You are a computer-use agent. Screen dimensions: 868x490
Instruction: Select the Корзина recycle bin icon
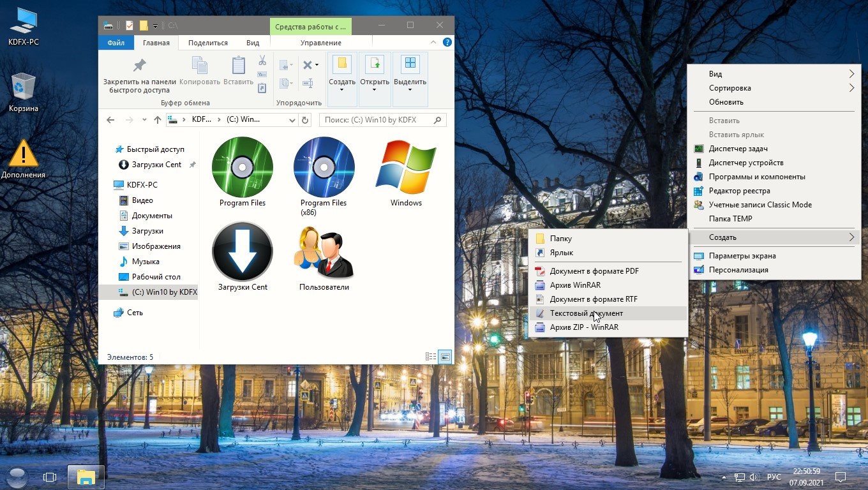point(24,92)
